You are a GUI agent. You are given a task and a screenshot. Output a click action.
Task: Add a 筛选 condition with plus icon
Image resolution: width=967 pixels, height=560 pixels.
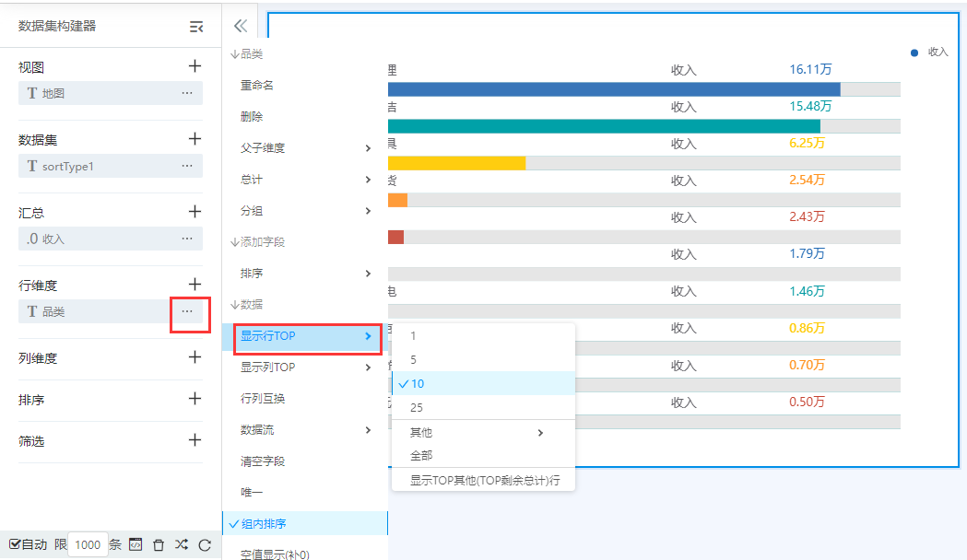pyautogui.click(x=195, y=440)
